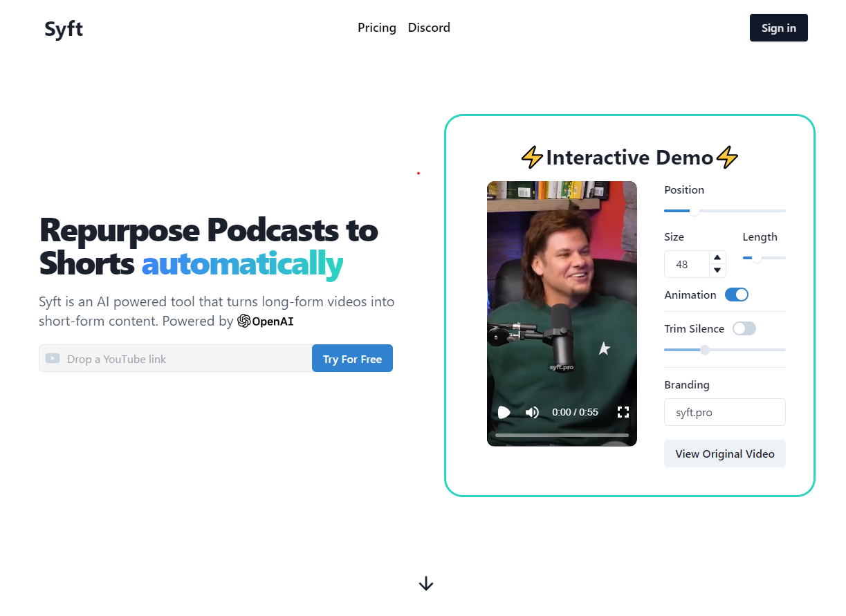Adjust the Position slider
The image size is (846, 616).
(x=724, y=211)
